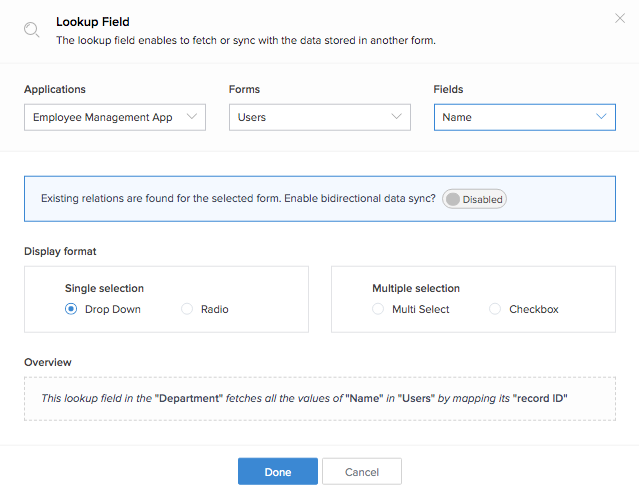Choose the Radio display format
639x496 pixels.
[187, 309]
